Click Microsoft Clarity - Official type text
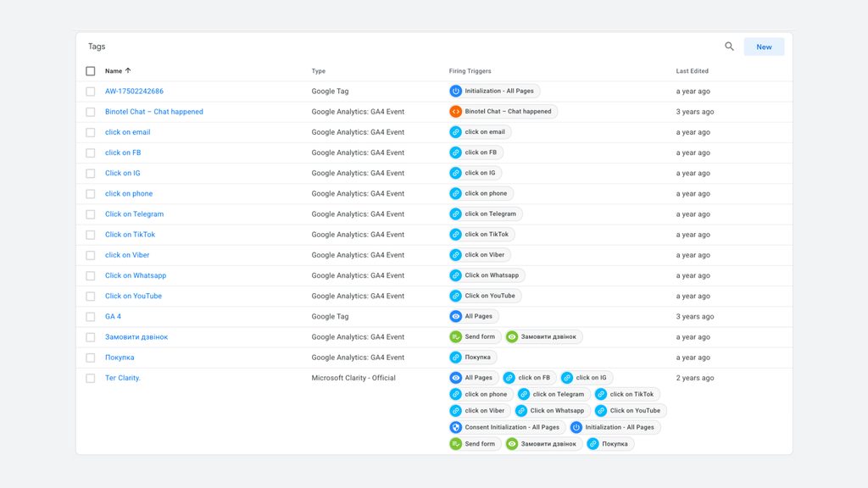868x488 pixels. tap(353, 378)
